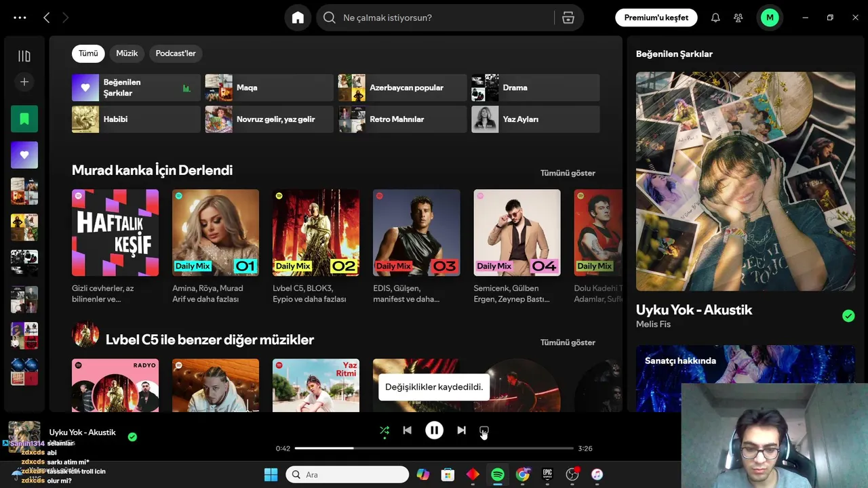Seek on the song progress bar

[434, 448]
